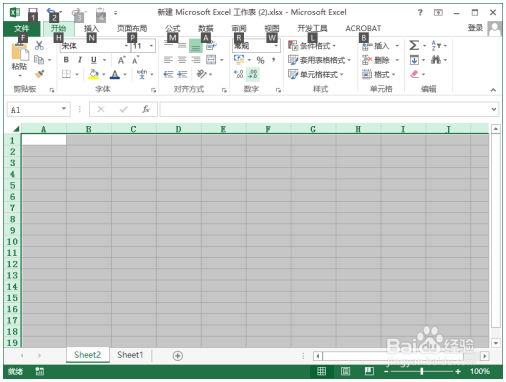
Task: Switch to Developer (开发工具) tab
Action: coord(312,29)
